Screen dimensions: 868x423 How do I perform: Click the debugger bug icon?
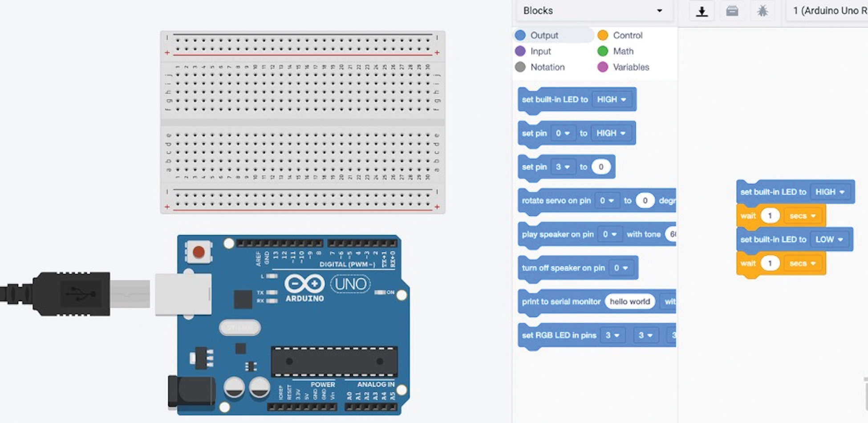tap(763, 11)
